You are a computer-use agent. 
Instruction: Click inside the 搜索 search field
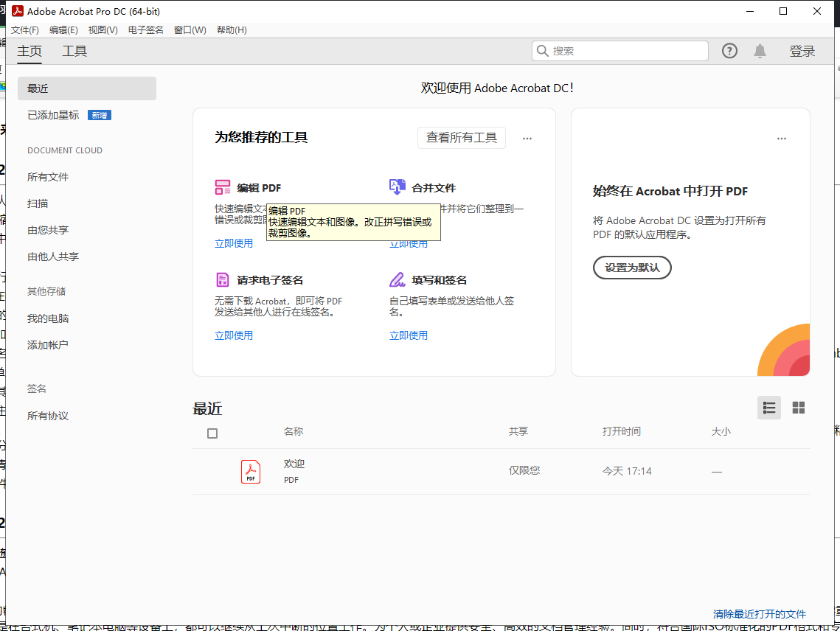pyautogui.click(x=619, y=50)
